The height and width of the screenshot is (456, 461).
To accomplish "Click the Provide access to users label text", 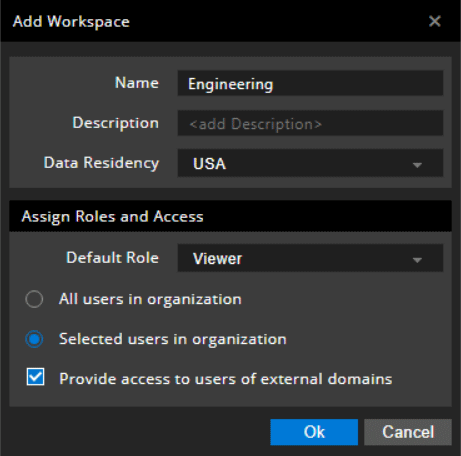I will point(225,379).
